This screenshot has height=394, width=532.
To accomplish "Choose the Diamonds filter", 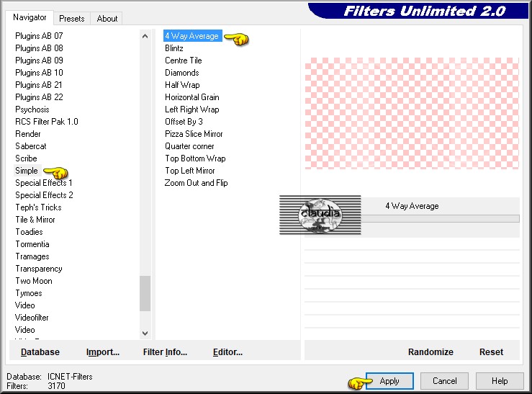I will coord(182,73).
